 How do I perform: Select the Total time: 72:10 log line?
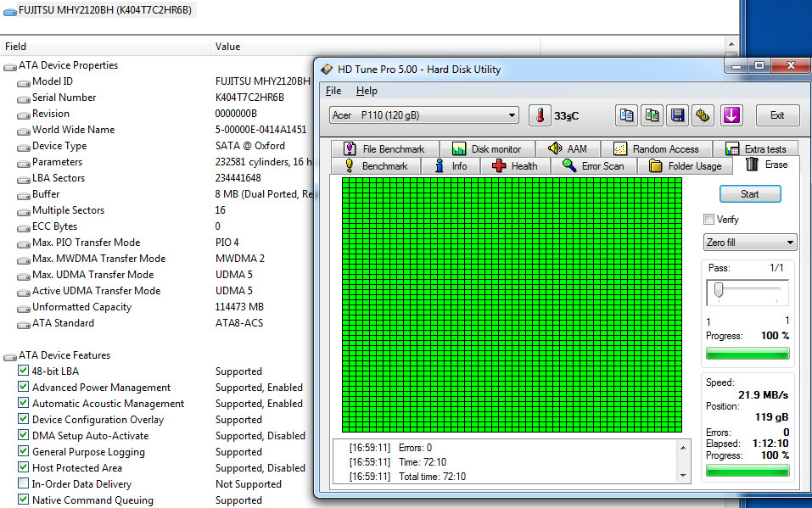click(x=407, y=477)
